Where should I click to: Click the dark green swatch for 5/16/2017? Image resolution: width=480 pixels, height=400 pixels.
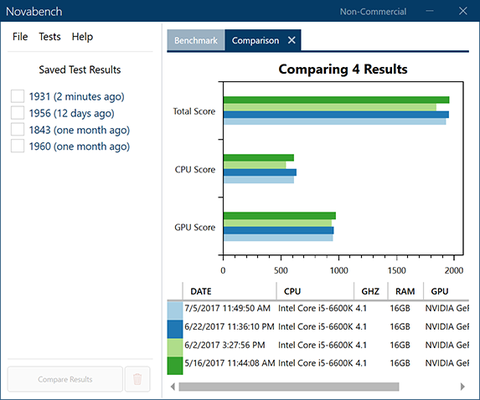pos(175,366)
